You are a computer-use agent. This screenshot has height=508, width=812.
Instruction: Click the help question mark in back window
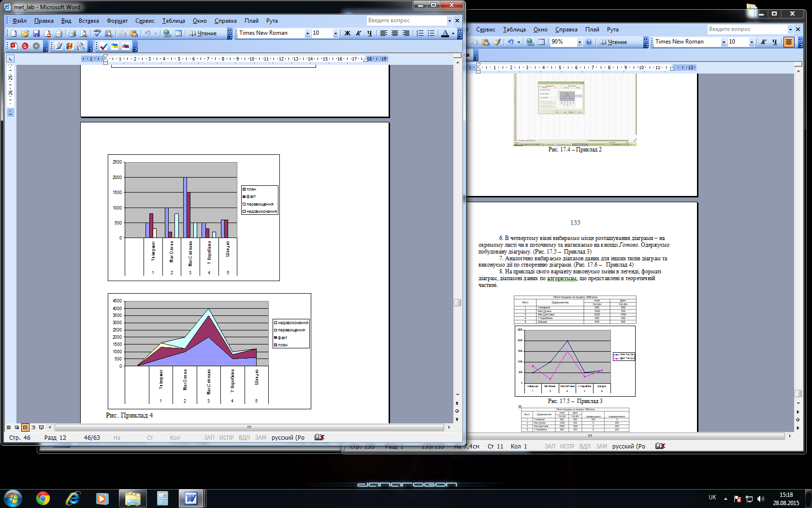coord(589,42)
